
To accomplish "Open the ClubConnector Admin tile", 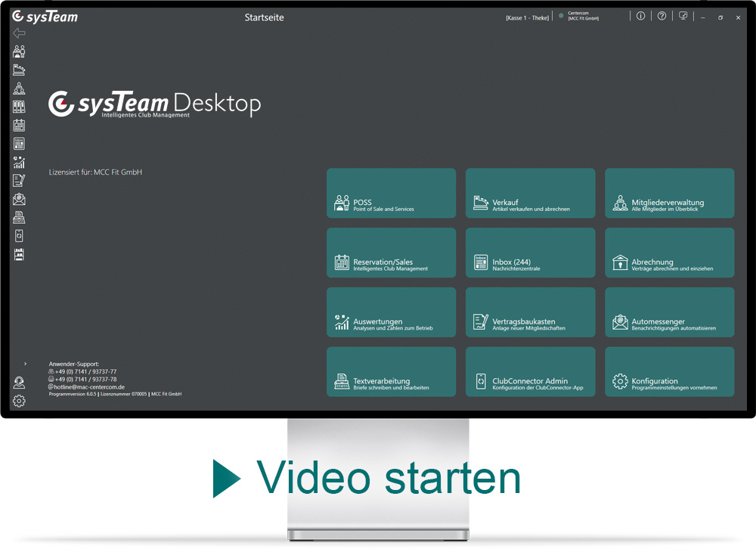I will (x=531, y=372).
